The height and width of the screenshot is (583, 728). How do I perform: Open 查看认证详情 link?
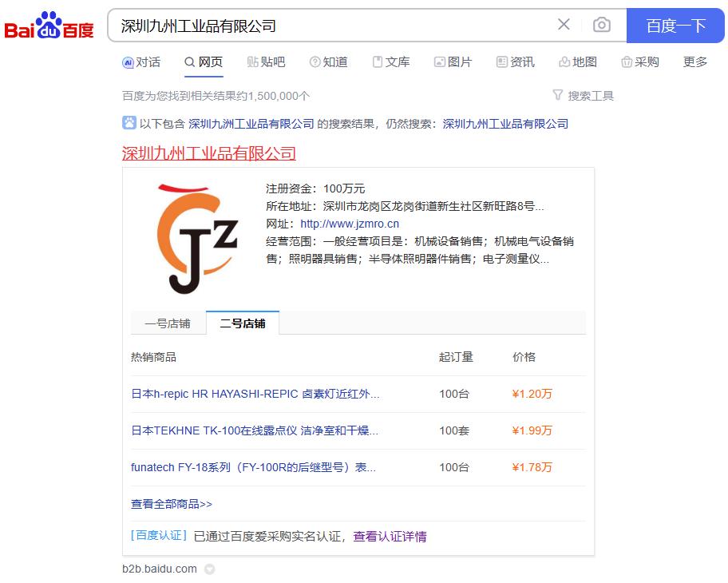(x=390, y=537)
